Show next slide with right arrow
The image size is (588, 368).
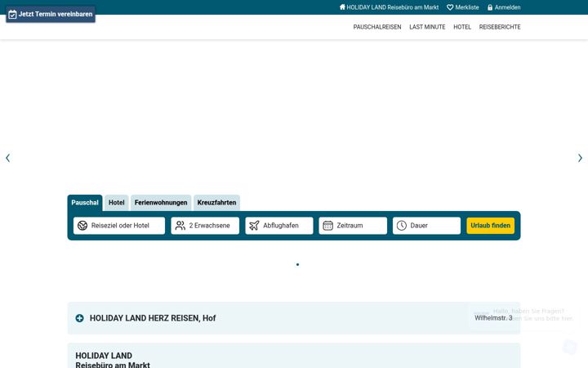(580, 158)
